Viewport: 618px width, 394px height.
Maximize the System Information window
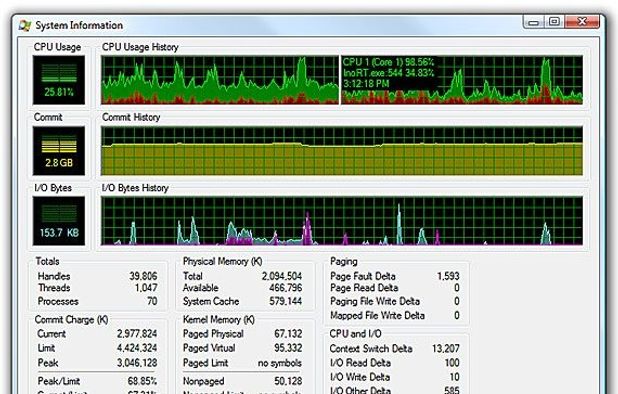554,22
